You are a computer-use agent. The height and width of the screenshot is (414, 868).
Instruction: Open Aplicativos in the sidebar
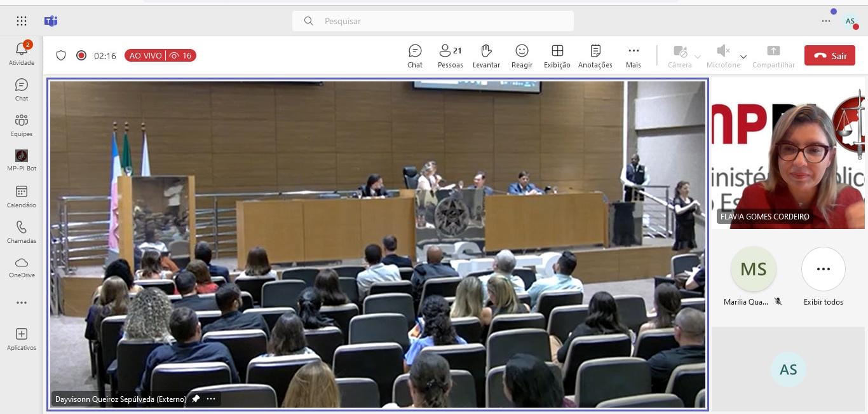pos(22,339)
